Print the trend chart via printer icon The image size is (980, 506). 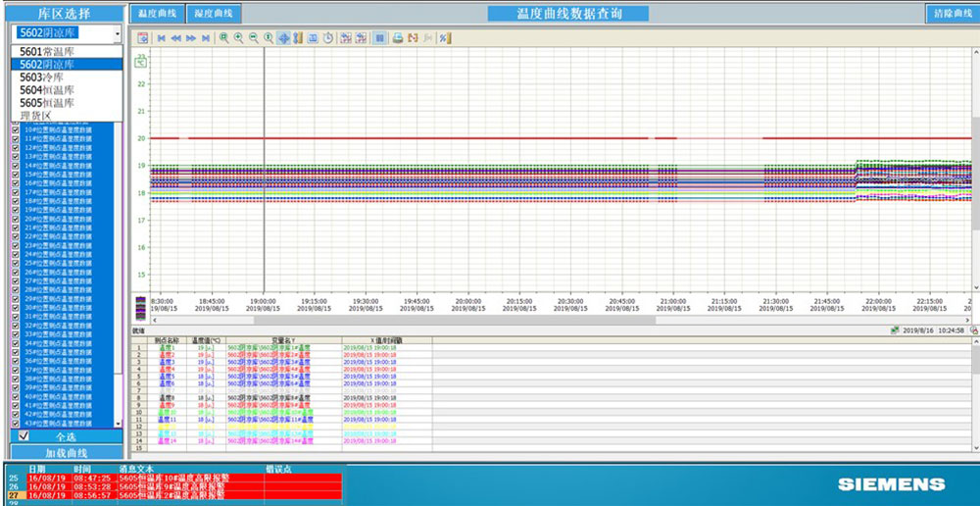click(x=398, y=38)
